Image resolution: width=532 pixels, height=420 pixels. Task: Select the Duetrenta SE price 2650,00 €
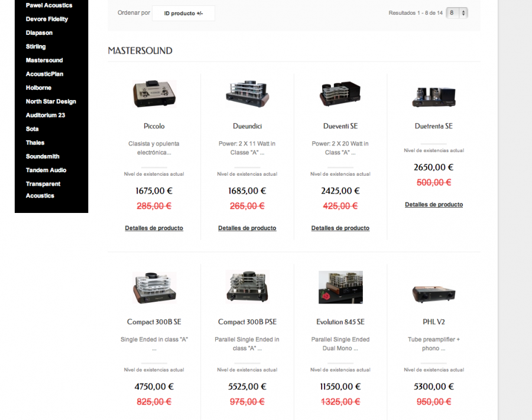point(434,167)
